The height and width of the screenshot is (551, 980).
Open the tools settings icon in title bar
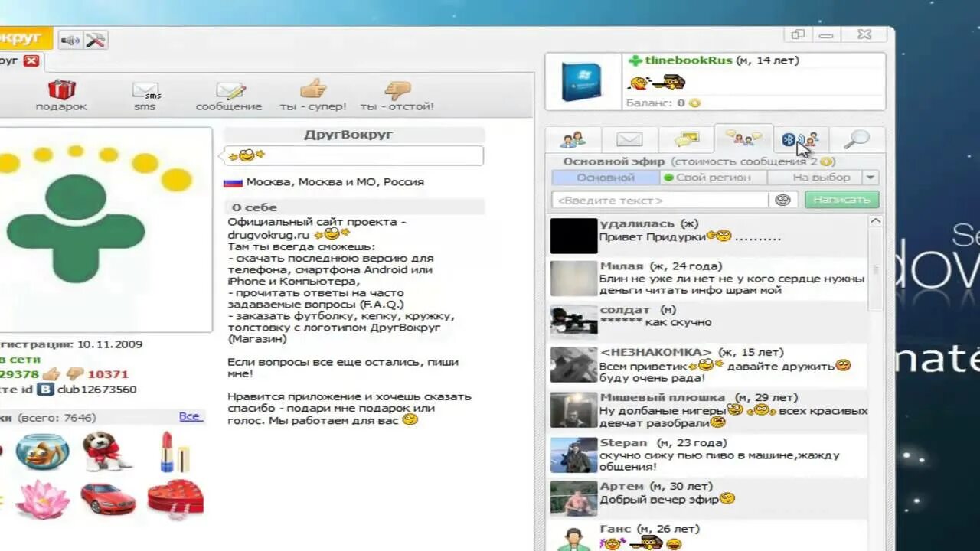click(96, 40)
